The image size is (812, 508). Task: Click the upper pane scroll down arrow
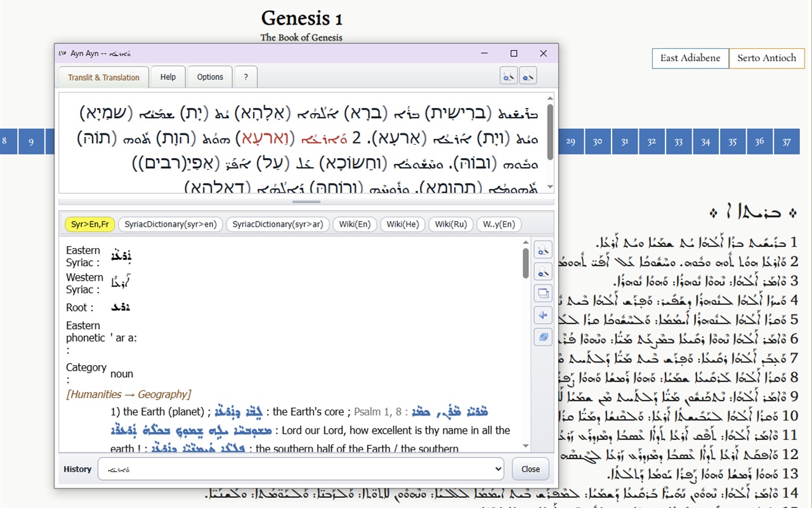coord(549,187)
